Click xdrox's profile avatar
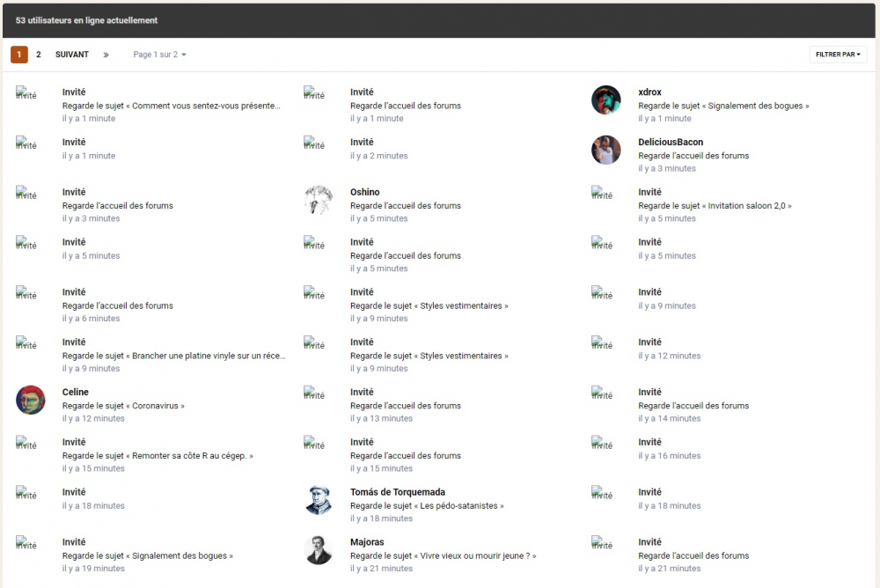Viewport: 880px width, 588px height. 605,99
